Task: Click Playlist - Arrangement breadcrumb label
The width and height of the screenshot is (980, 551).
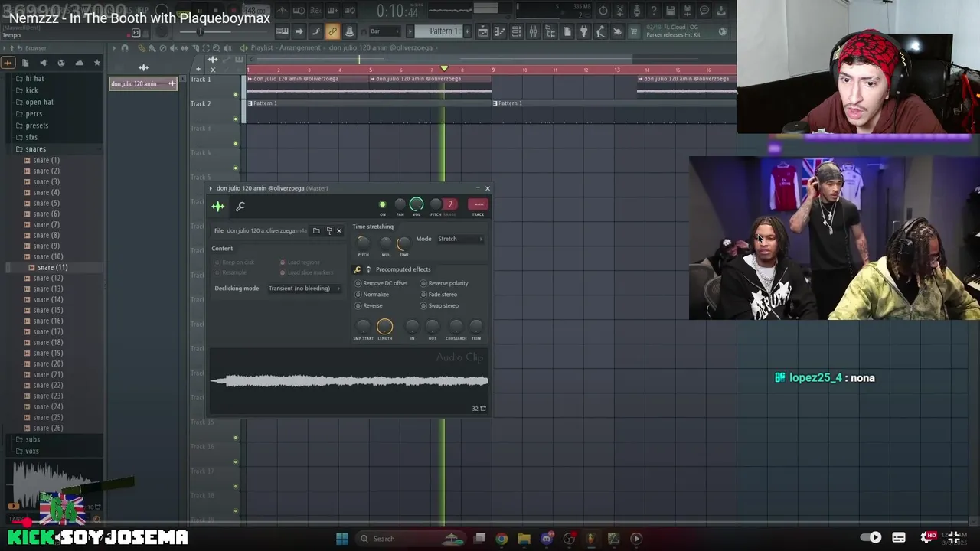Action: pos(286,47)
